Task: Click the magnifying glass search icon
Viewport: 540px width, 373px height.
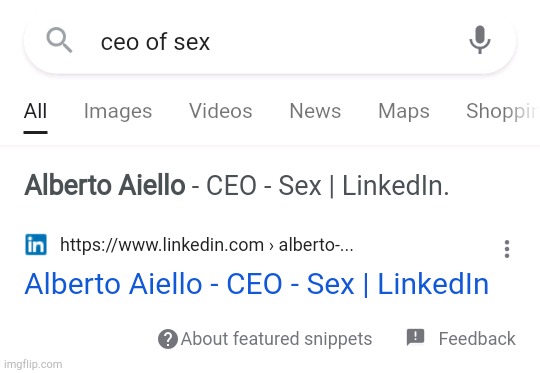Action: (59, 40)
